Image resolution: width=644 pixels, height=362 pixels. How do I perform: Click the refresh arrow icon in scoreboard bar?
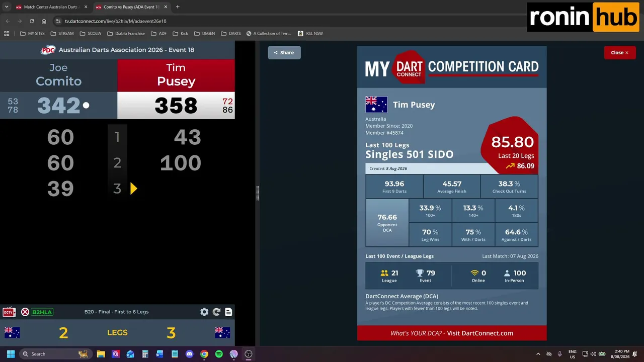tap(216, 312)
